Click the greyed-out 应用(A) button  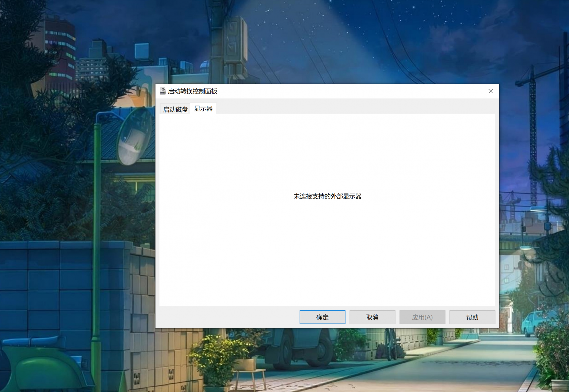click(x=422, y=317)
